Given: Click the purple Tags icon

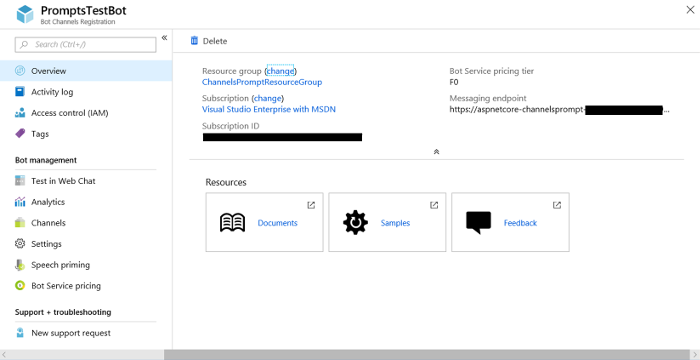Looking at the screenshot, I should pos(20,134).
